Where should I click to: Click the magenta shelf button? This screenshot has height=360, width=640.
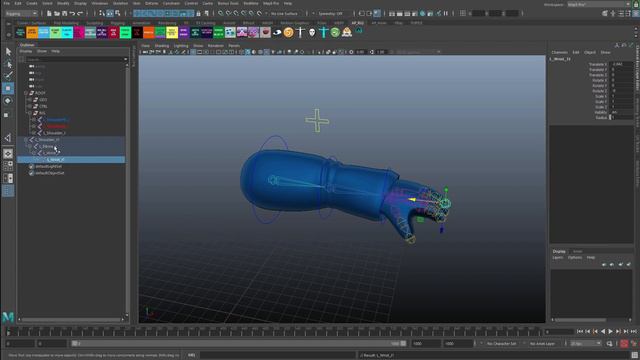coord(79,32)
